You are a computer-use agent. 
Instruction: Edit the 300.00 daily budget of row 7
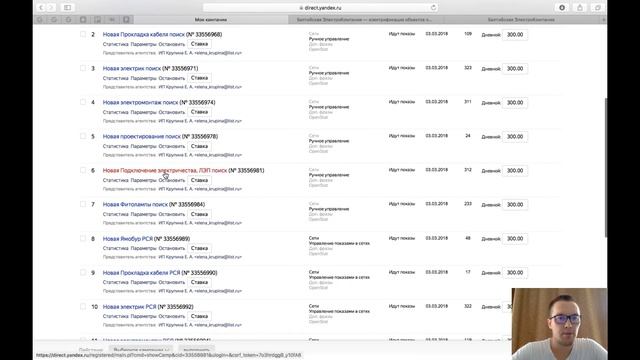515,204
